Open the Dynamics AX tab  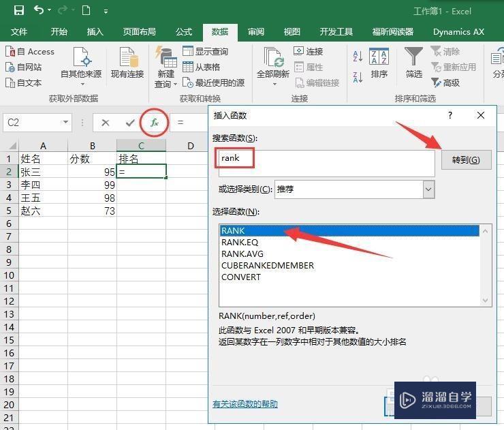pyautogui.click(x=458, y=31)
